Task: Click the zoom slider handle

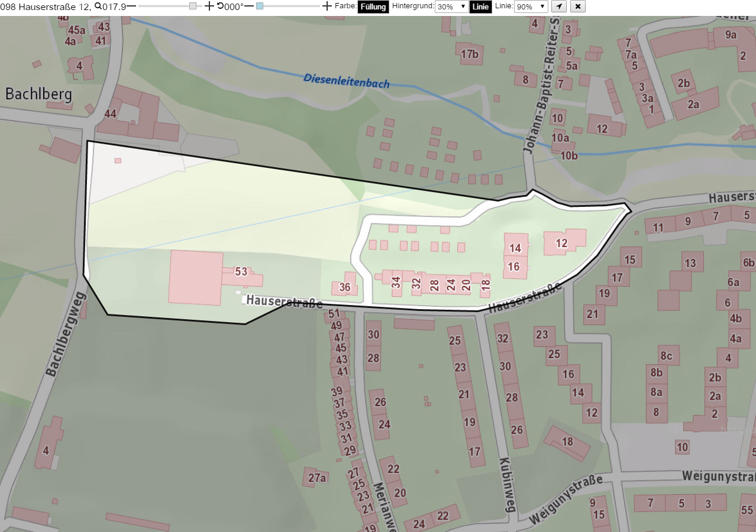Action: [x=193, y=6]
